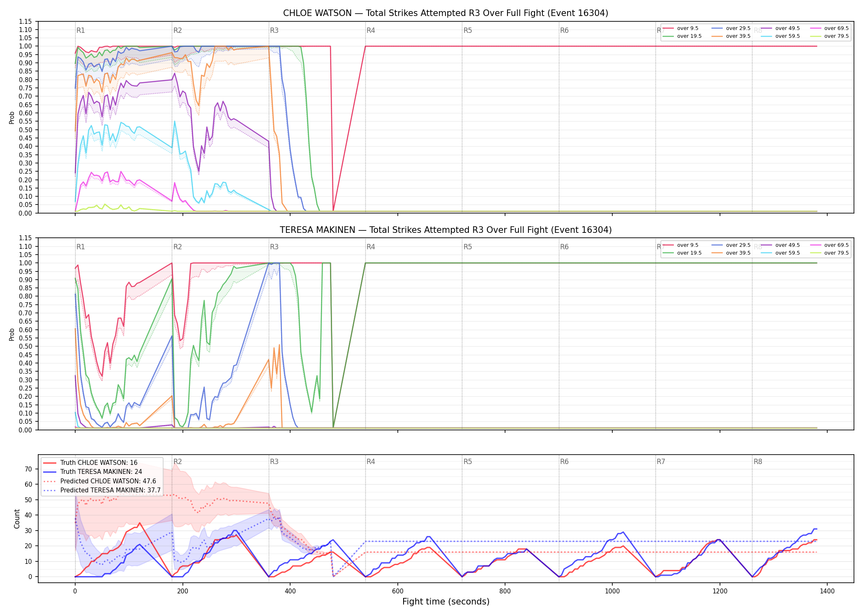The image size is (863, 616).
Task: Click the R3 marker in Teresa Makinen chart
Action: tap(274, 247)
